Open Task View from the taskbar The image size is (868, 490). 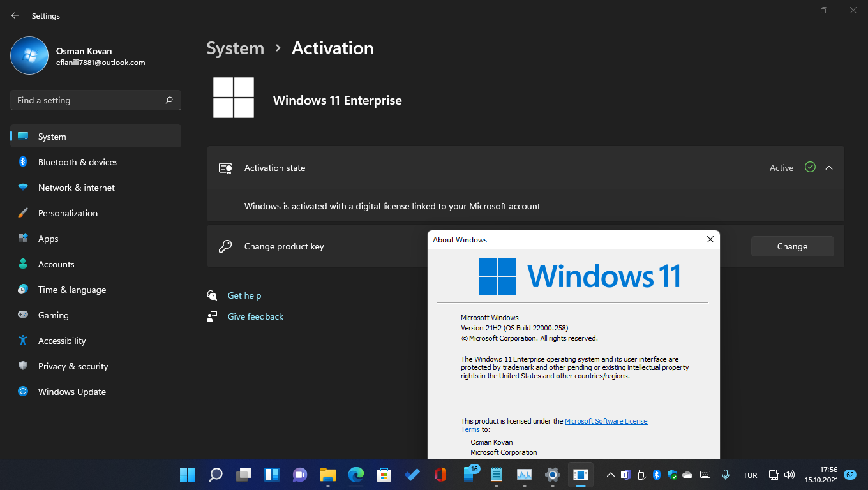click(x=244, y=475)
